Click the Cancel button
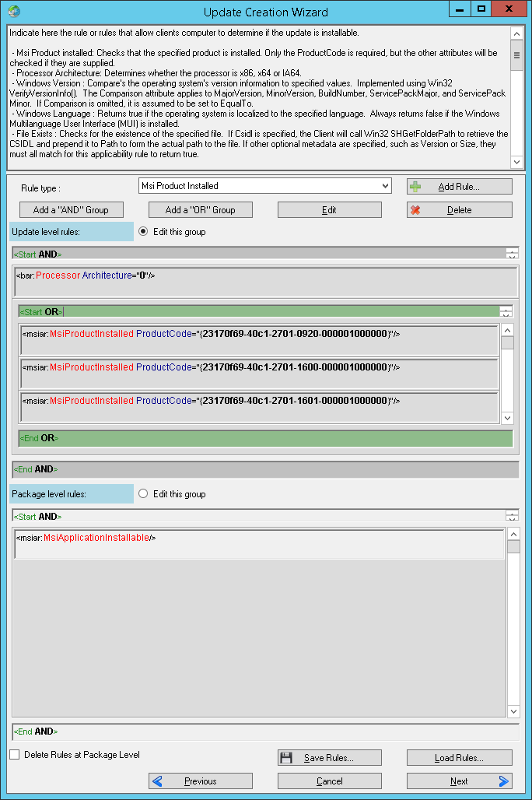The image size is (532, 800). point(330,781)
